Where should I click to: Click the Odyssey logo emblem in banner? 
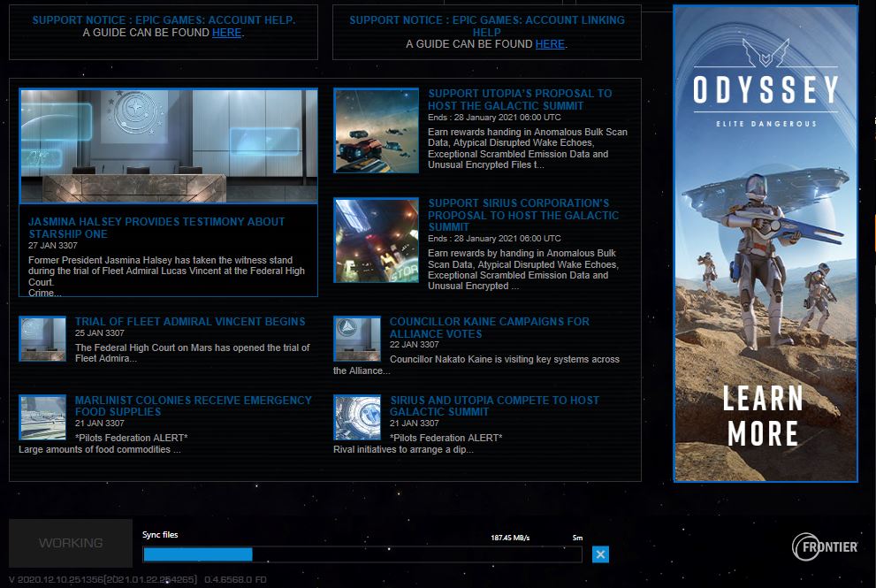coord(766,52)
